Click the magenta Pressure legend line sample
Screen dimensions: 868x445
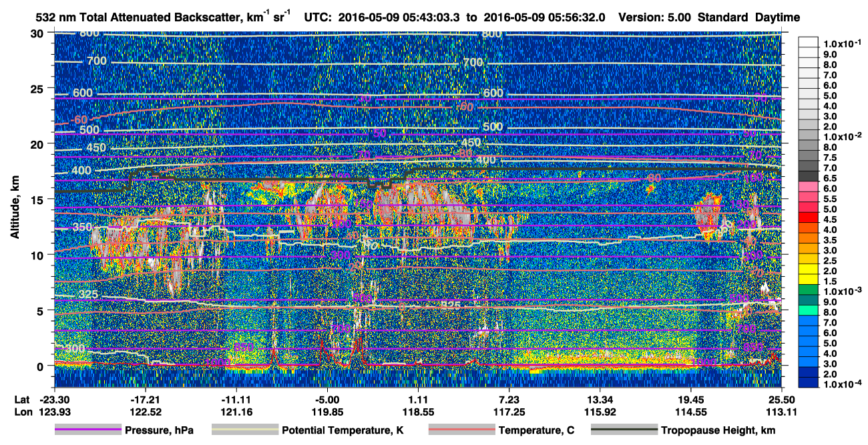click(87, 430)
